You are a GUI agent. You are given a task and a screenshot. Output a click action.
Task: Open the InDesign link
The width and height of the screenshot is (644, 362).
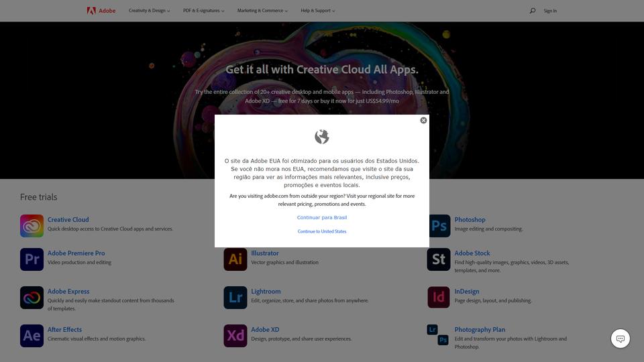(x=467, y=292)
